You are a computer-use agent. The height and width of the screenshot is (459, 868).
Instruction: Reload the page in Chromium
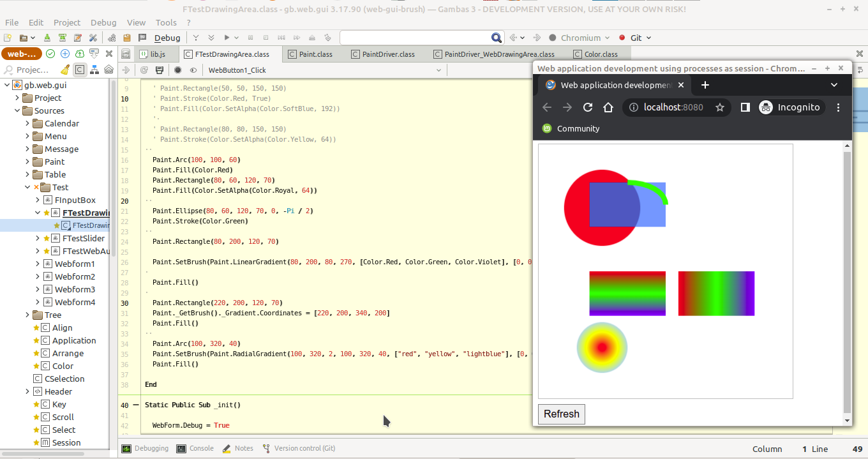(588, 107)
